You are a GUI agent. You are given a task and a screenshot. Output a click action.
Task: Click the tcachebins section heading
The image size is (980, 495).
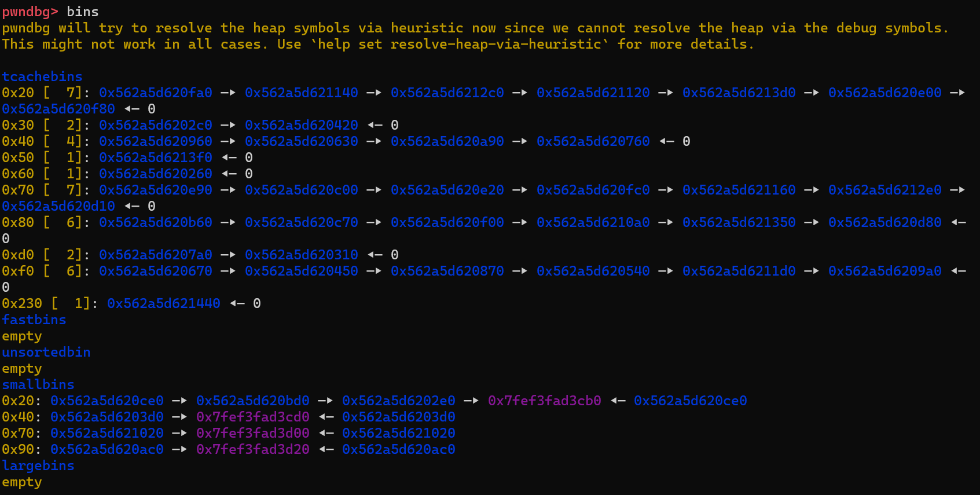point(42,76)
